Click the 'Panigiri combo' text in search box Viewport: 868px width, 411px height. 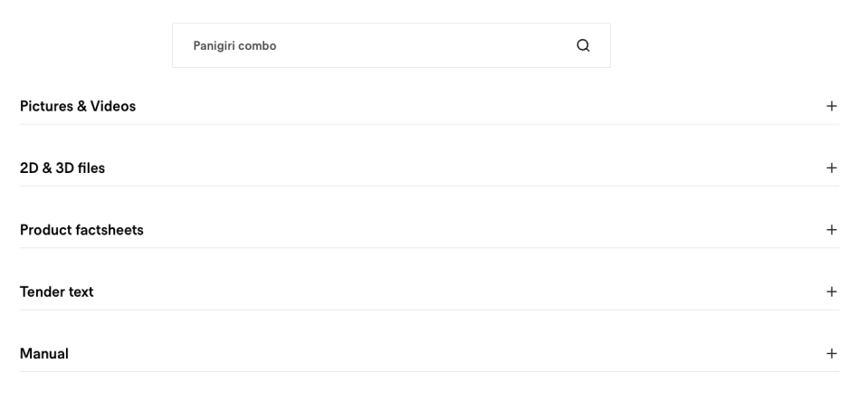234,46
